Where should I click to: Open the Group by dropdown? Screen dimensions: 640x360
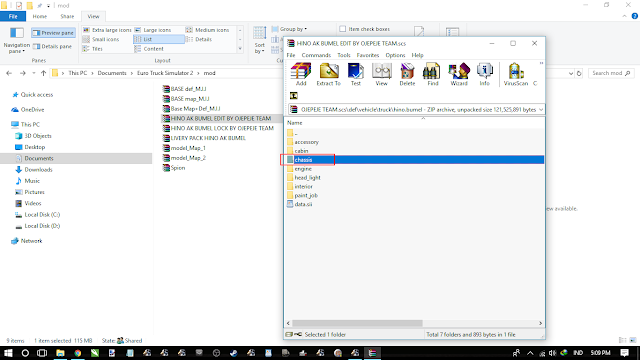pos(289,29)
